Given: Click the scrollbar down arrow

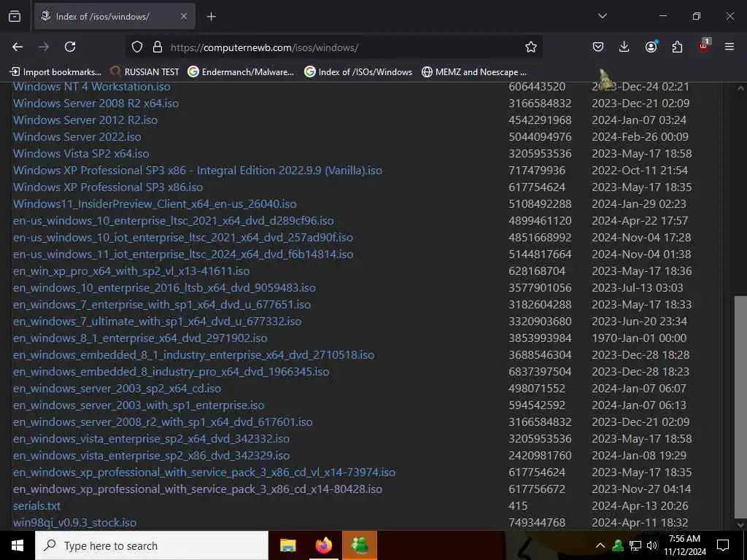Looking at the screenshot, I should (740, 525).
